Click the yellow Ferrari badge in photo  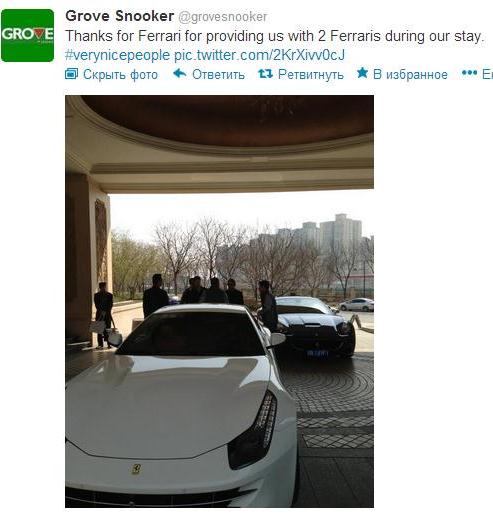point(136,469)
